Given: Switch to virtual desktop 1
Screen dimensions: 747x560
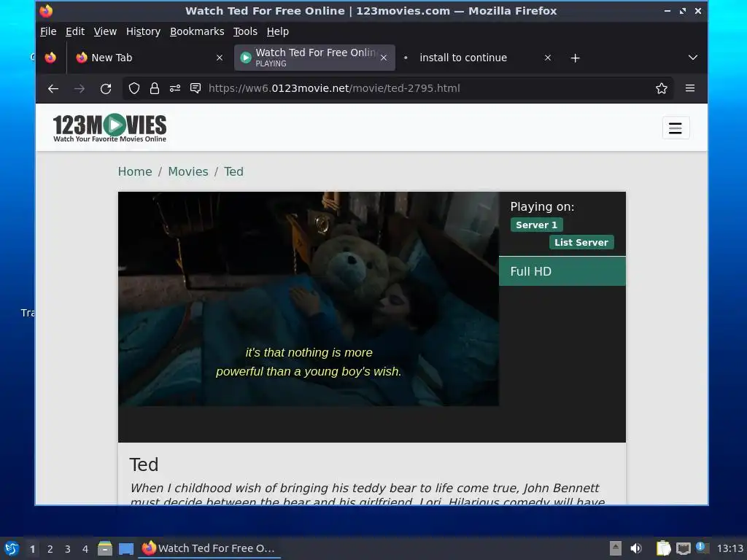Looking at the screenshot, I should [x=32, y=549].
